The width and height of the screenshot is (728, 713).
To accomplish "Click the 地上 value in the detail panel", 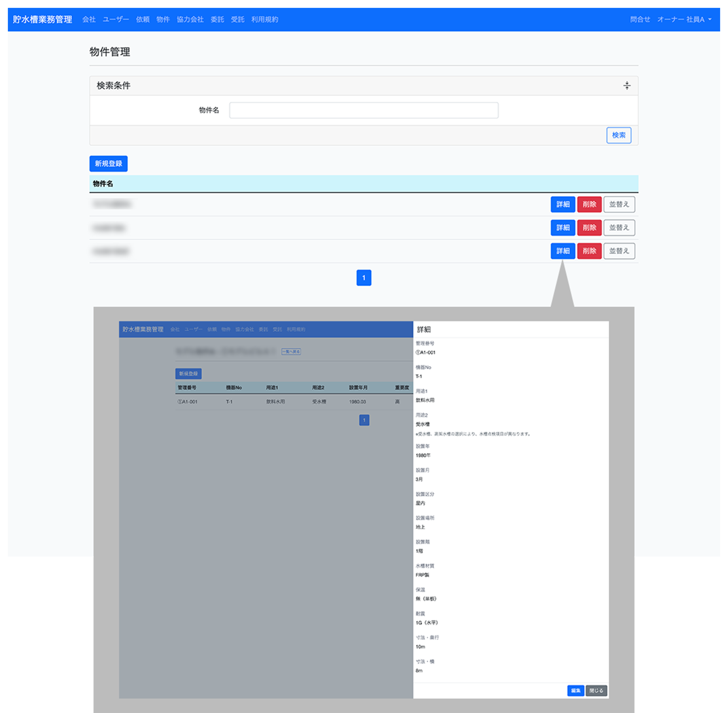I will pos(420,527).
